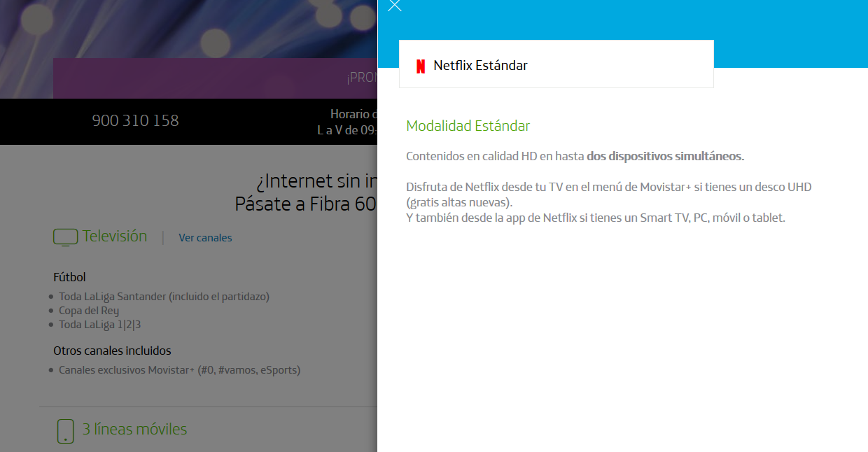Click Canales exclusivos Movistar+ list item
Screen dimensions: 868x452
point(179,370)
